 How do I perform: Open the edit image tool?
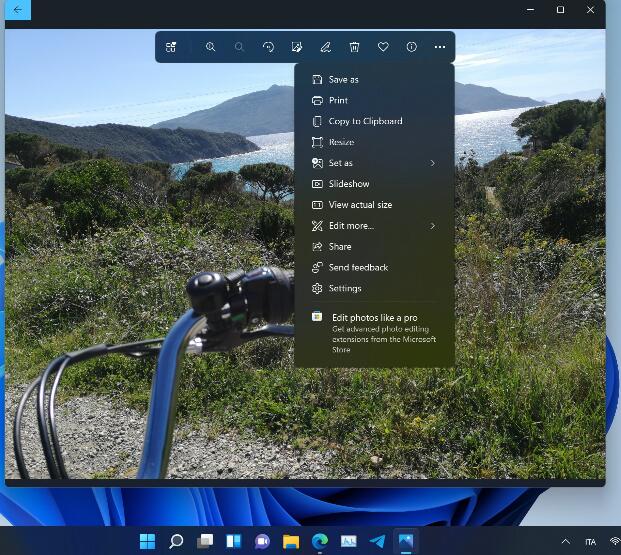point(297,47)
